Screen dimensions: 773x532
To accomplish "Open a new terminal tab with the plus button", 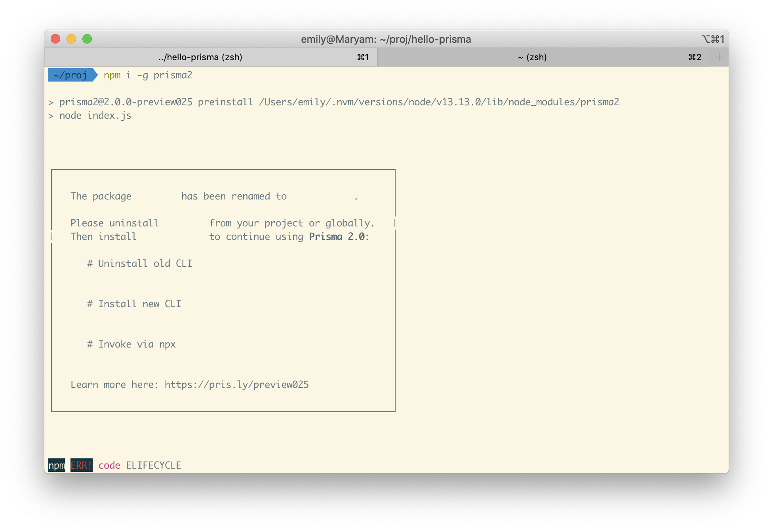I will 718,57.
